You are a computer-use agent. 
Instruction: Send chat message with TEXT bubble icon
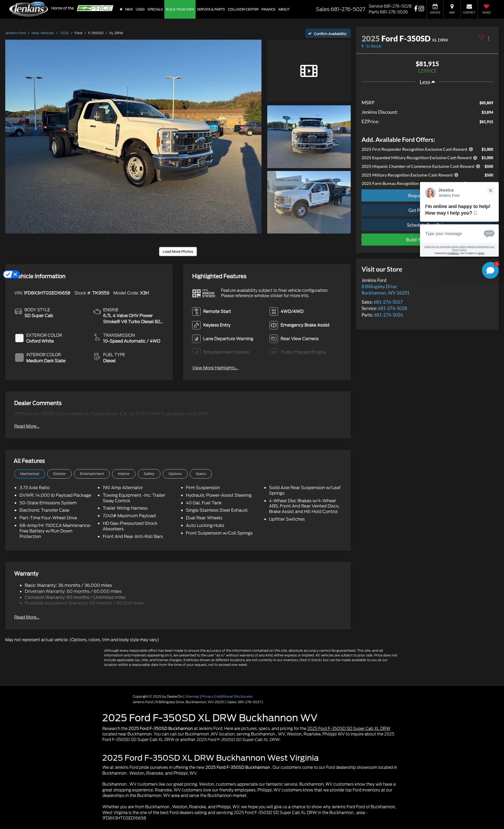pyautogui.click(x=489, y=234)
